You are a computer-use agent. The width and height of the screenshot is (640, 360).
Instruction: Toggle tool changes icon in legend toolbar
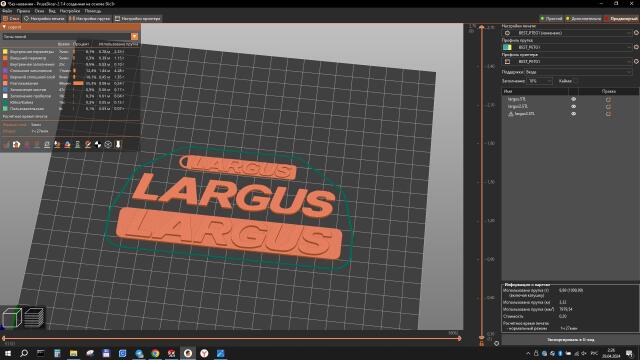pos(57,144)
